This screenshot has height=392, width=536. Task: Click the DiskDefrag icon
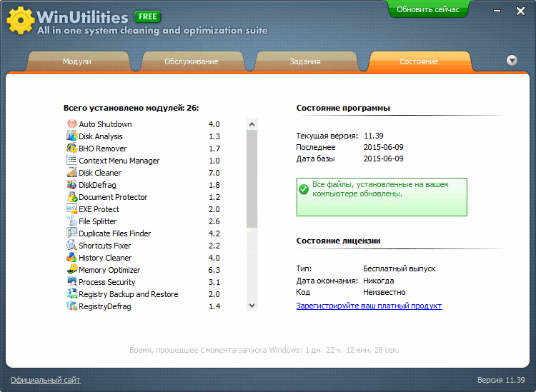pyautogui.click(x=71, y=184)
